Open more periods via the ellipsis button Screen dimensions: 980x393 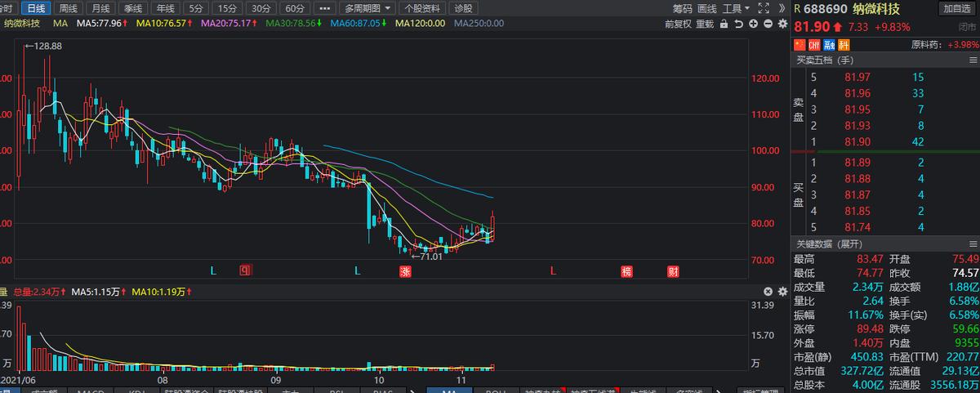(324, 8)
